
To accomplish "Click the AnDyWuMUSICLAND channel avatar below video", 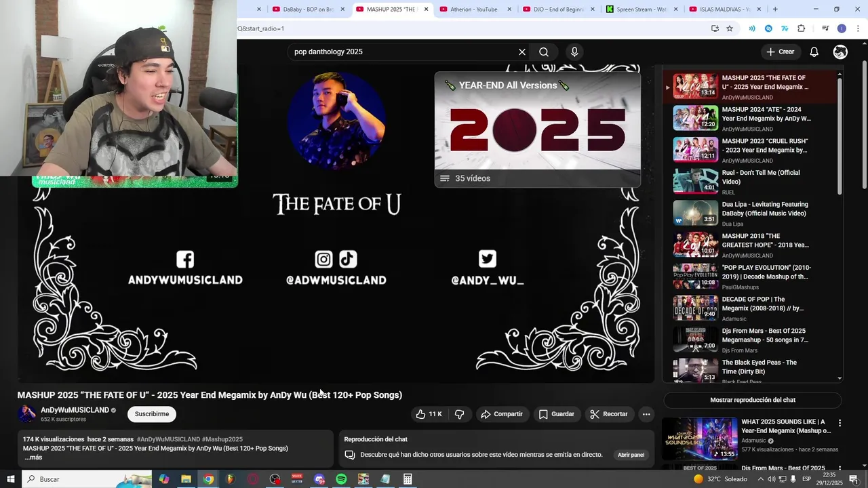I will tap(27, 414).
